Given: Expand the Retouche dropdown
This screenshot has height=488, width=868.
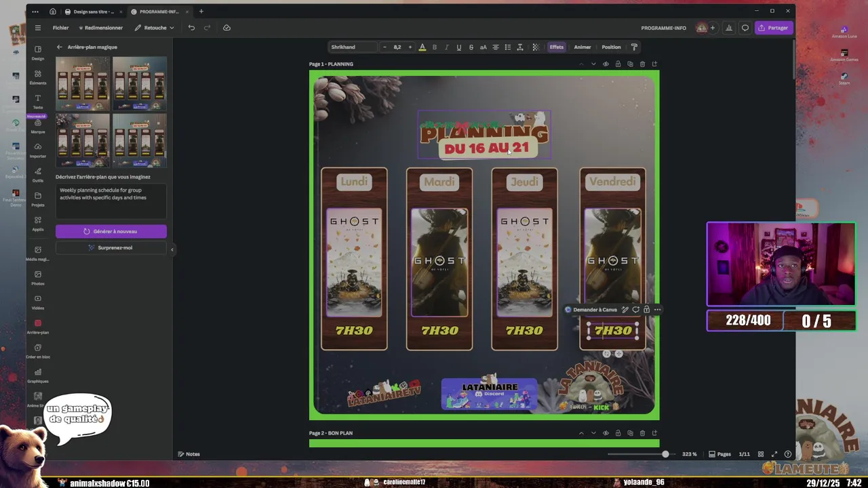Looking at the screenshot, I should click(x=155, y=28).
